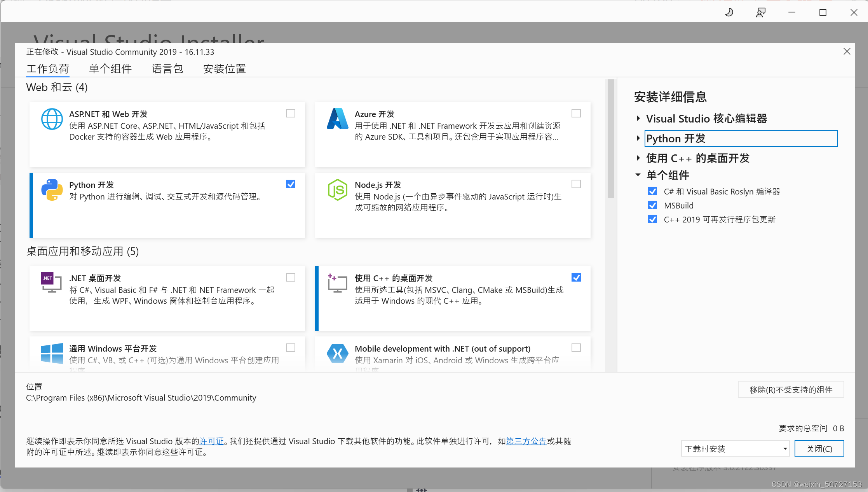This screenshot has width=868, height=492.
Task: Expand 使用 C++ 的桌面开发 details arrow
Action: tap(638, 158)
